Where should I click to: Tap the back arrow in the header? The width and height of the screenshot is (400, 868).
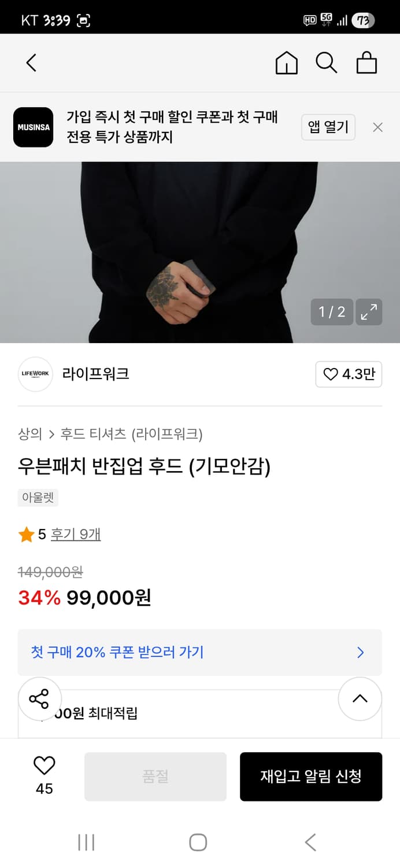pos(31,62)
